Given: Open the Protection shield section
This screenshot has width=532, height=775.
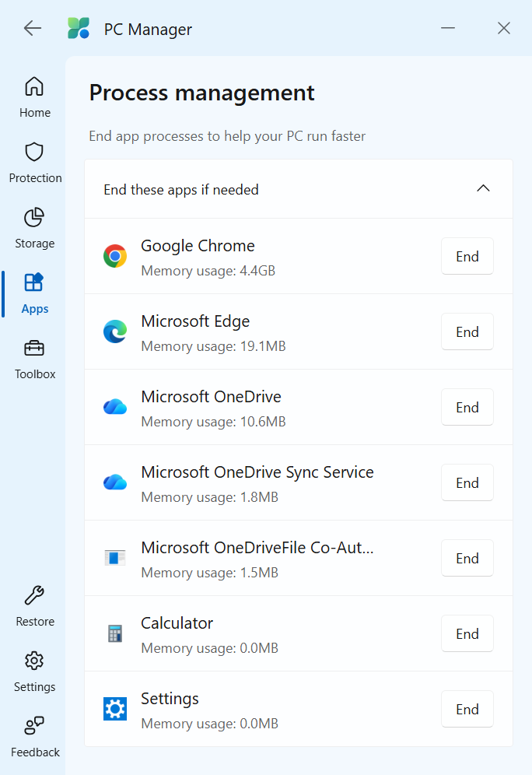Looking at the screenshot, I should point(35,163).
